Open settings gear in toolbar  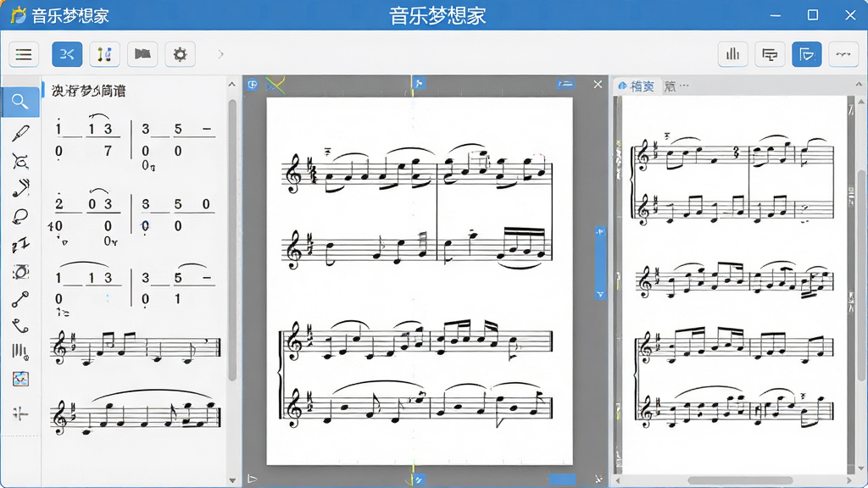tap(180, 54)
